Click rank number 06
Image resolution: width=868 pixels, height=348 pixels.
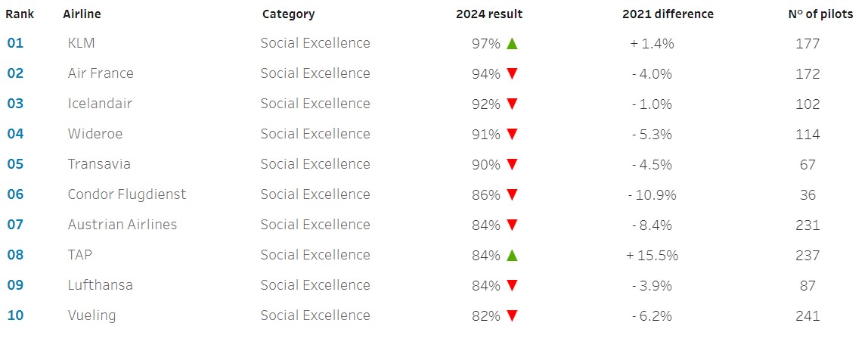click(15, 194)
